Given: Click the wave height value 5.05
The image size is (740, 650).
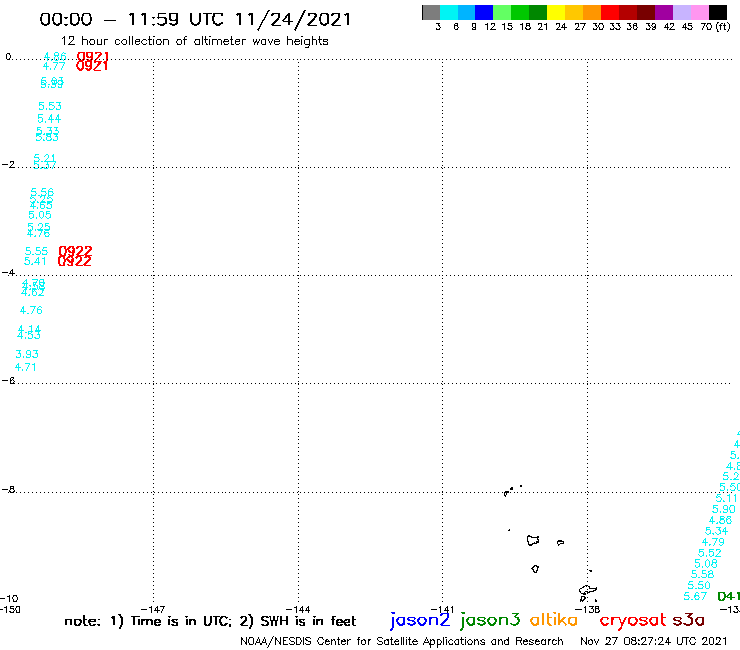Looking at the screenshot, I should [x=40, y=215].
